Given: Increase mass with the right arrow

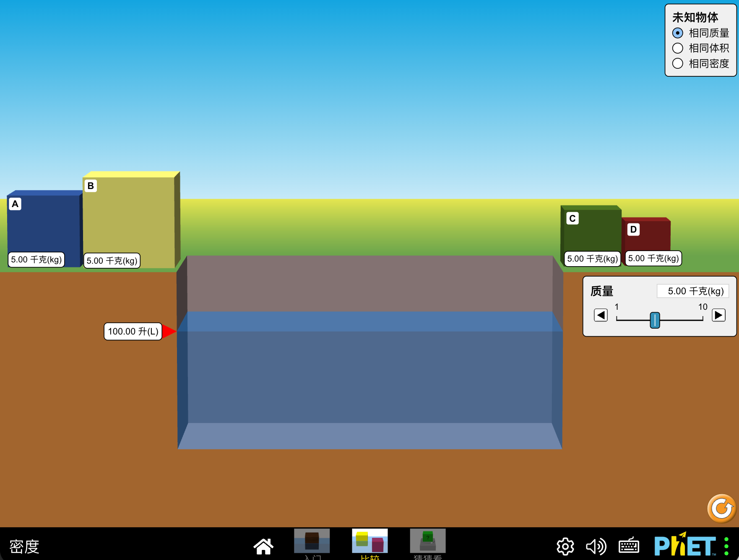Looking at the screenshot, I should coord(718,315).
